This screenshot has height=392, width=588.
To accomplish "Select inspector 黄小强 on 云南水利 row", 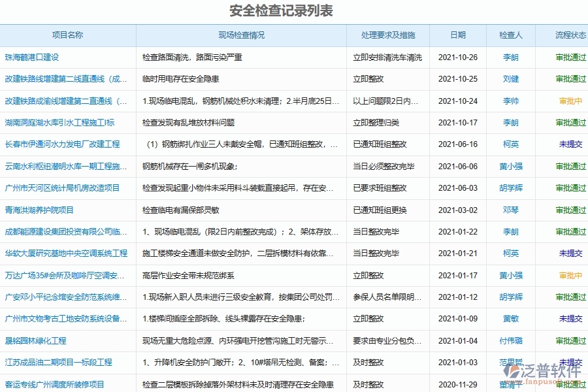I will point(510,167).
